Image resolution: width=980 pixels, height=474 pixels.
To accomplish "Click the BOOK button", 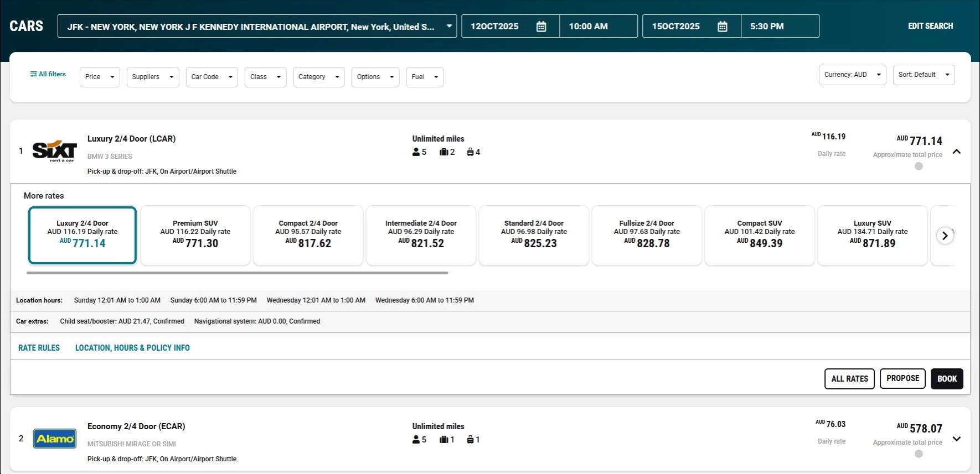I will (946, 379).
